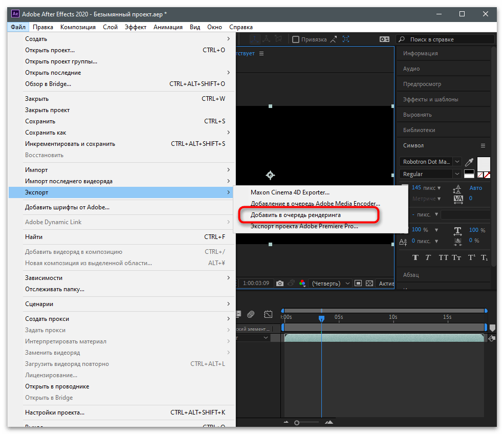This screenshot has width=504, height=434.
Task: Open the RGB channel display icon
Action: coord(302,284)
